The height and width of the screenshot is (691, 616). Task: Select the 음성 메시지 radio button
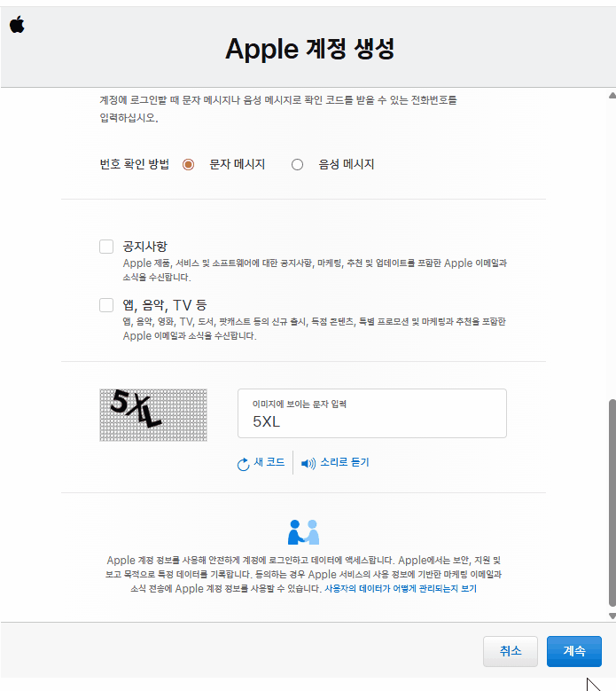[x=297, y=164]
